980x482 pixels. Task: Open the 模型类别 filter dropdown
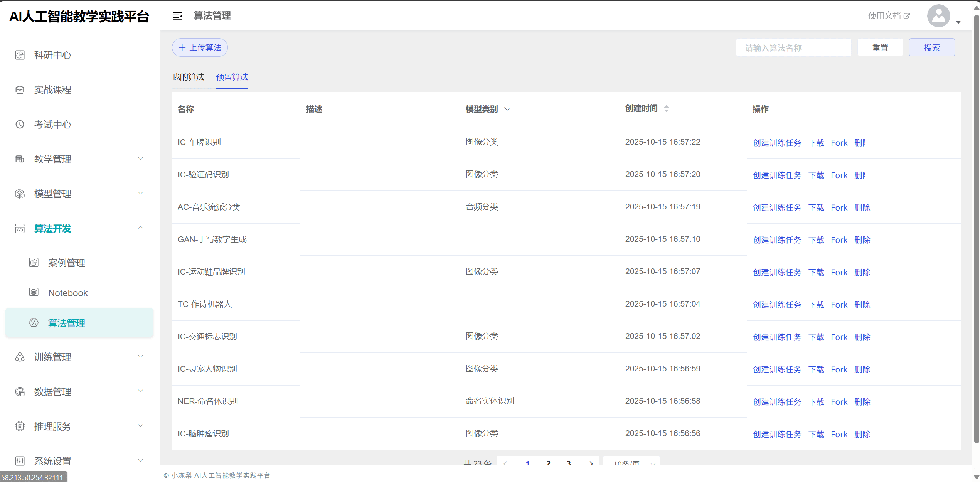point(507,109)
